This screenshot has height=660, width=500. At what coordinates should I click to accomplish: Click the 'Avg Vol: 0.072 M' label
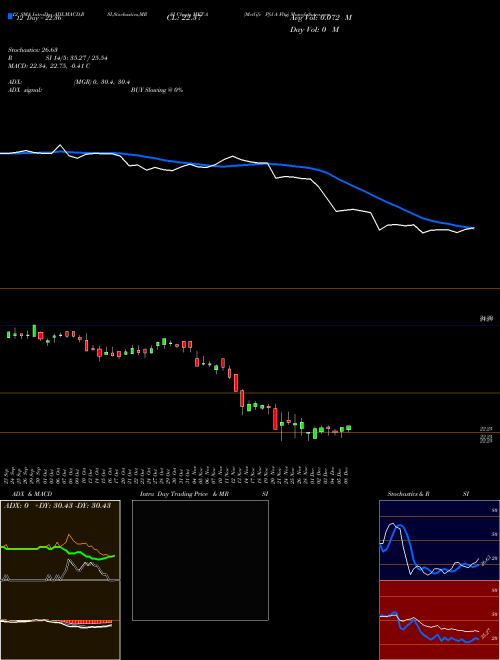pos(321,18)
